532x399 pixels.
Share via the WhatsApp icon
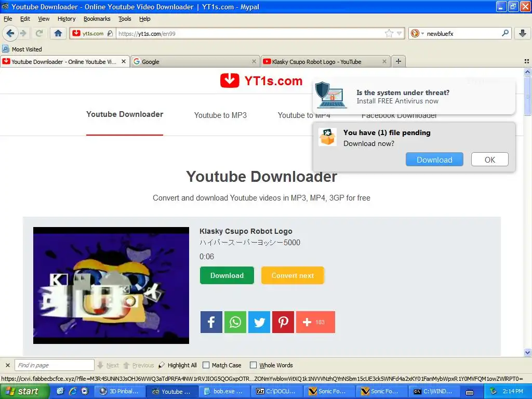click(235, 322)
